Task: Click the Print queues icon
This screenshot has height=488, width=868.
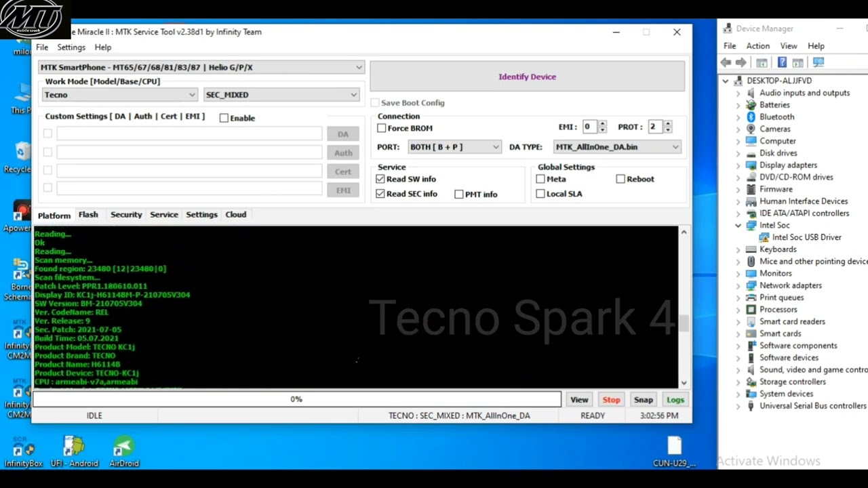Action: coord(751,298)
